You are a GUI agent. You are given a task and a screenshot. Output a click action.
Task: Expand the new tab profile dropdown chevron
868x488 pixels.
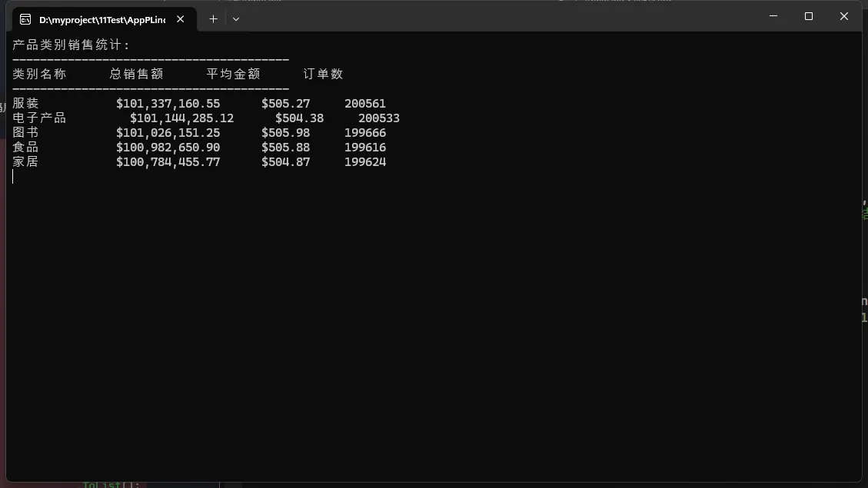[236, 19]
